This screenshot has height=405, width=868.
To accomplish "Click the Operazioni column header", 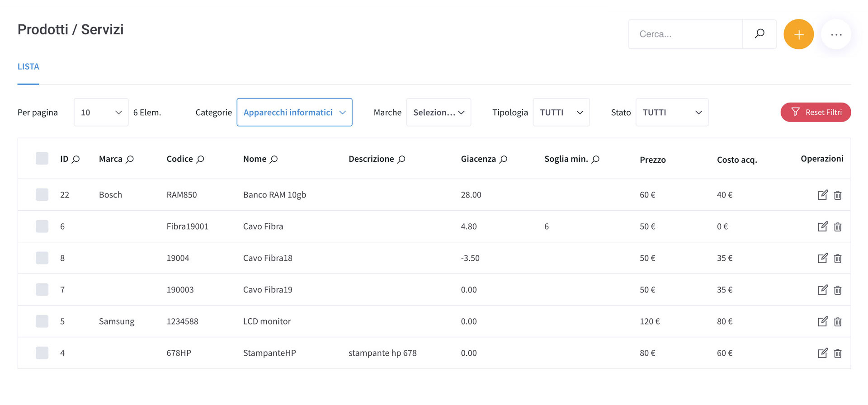I will click(822, 159).
